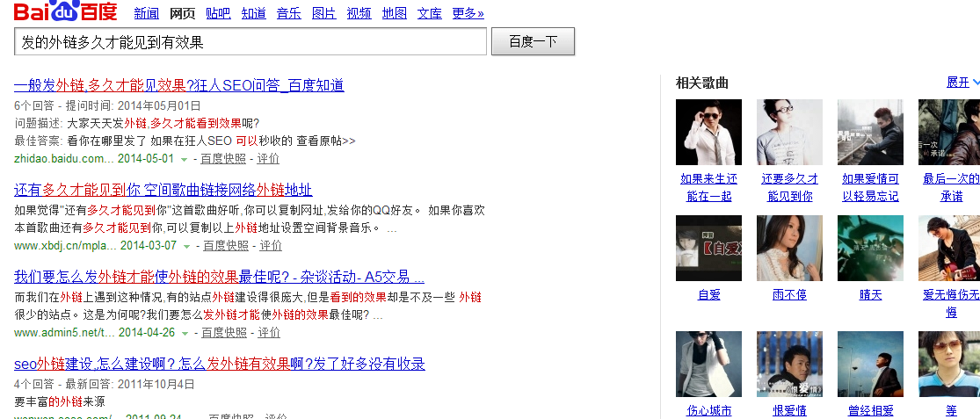Open album thumbnail for 还要多久才能见到你
Image resolution: width=980 pixels, height=419 pixels.
click(x=789, y=132)
